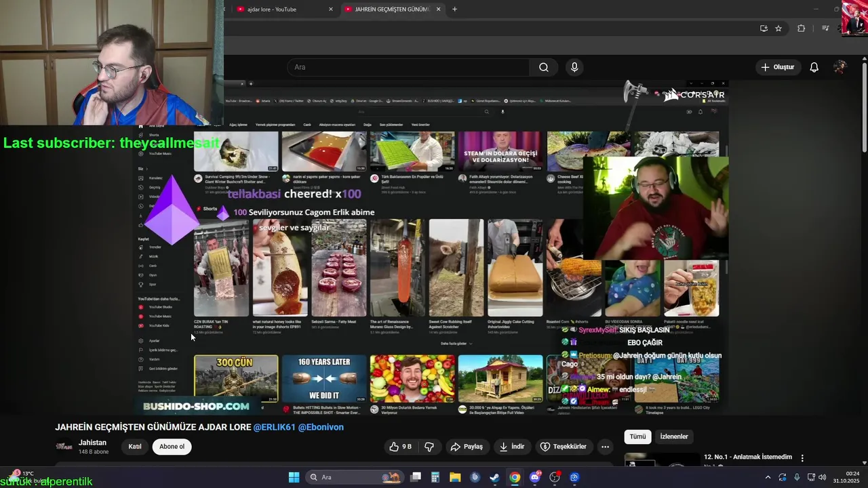Click the Paylaş share button

(467, 447)
